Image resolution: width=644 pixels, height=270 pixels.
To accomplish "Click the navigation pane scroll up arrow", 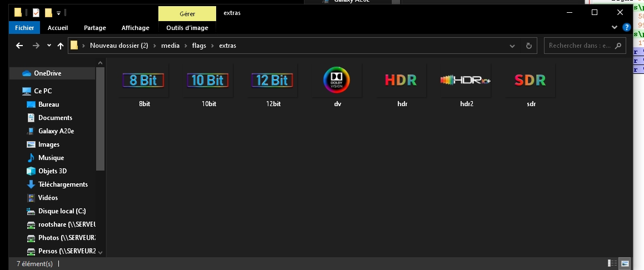I will pyautogui.click(x=100, y=63).
